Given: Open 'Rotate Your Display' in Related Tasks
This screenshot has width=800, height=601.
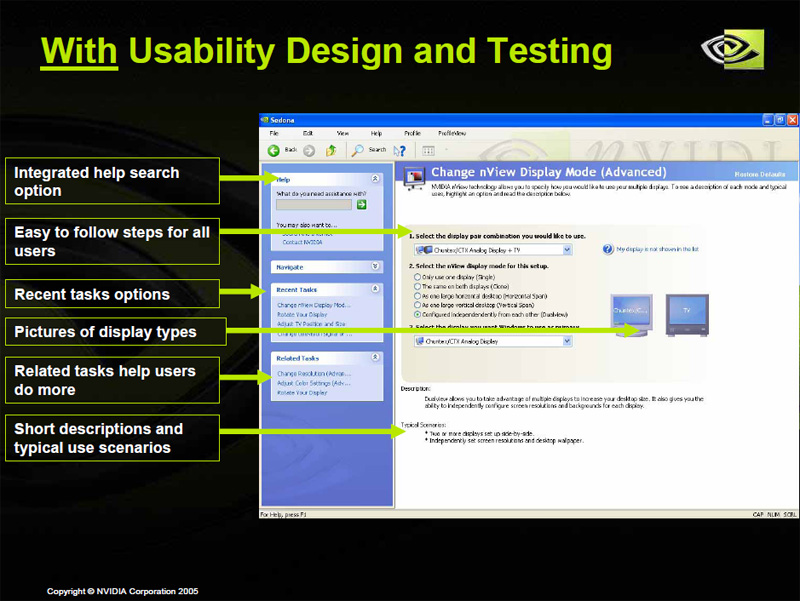Looking at the screenshot, I should pyautogui.click(x=302, y=392).
